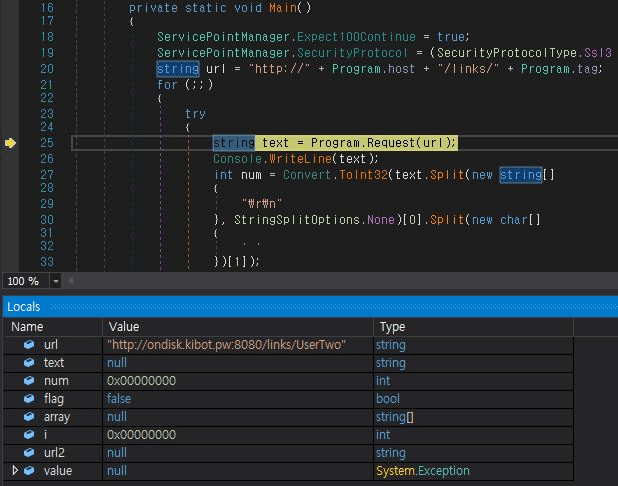Screen dimensions: 618x486
Task: Click the variable icon beside flag
Action: pyautogui.click(x=29, y=398)
